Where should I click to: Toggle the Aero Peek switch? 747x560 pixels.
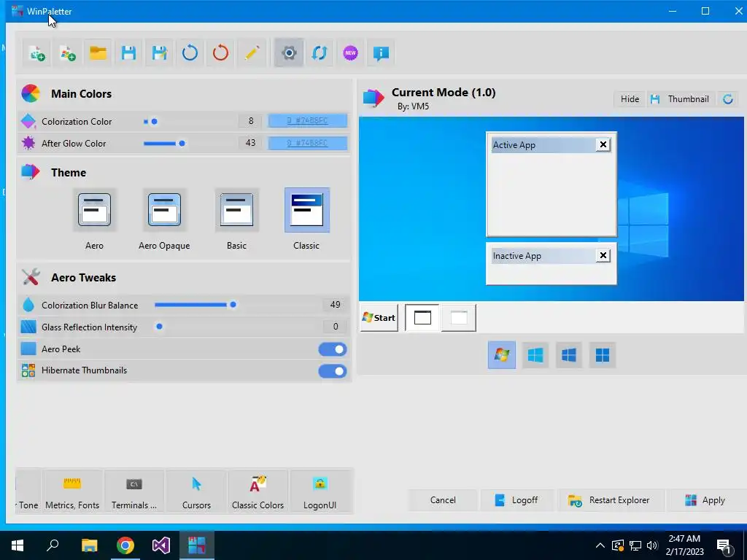point(333,349)
